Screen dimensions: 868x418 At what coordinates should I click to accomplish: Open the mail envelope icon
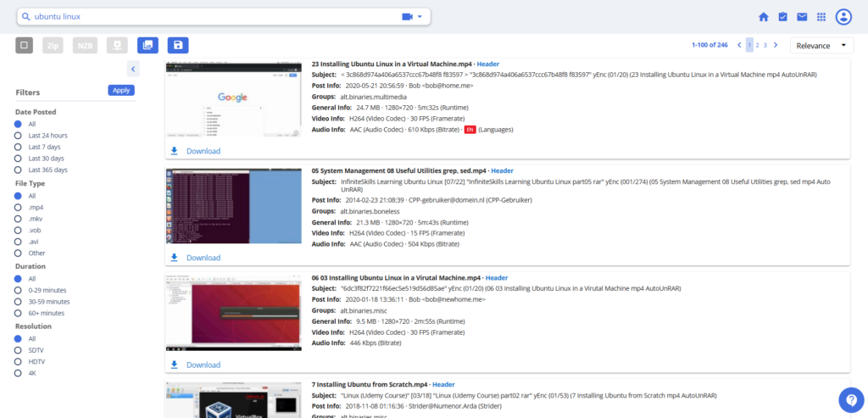pos(802,17)
